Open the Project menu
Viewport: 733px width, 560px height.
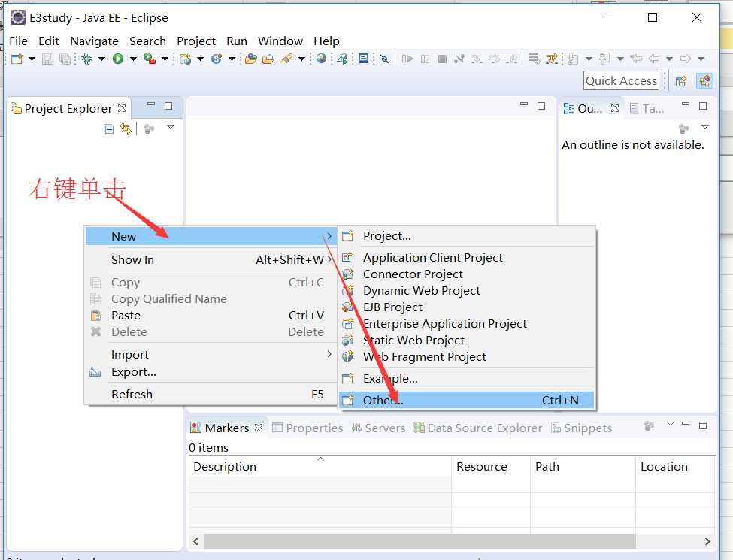196,41
